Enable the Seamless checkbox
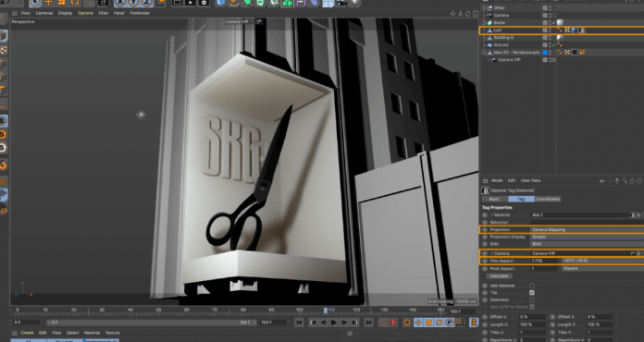 [x=532, y=299]
